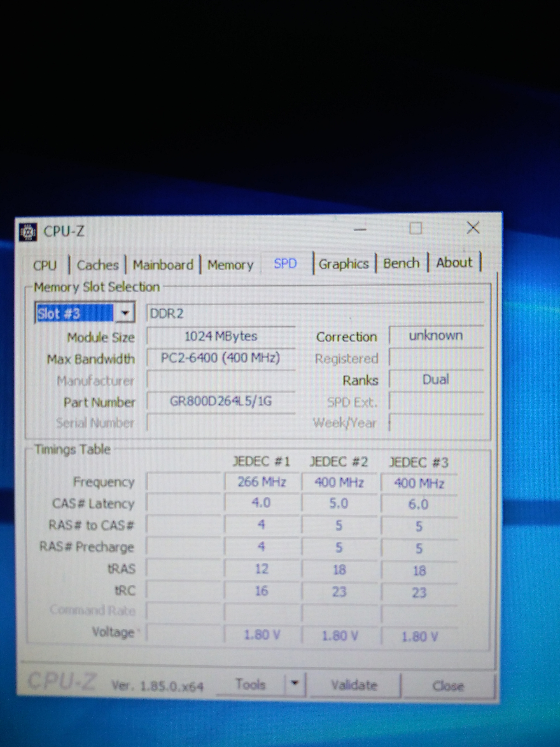Click the CPU-Z app icon in title bar
This screenshot has width=560, height=747.
click(28, 232)
